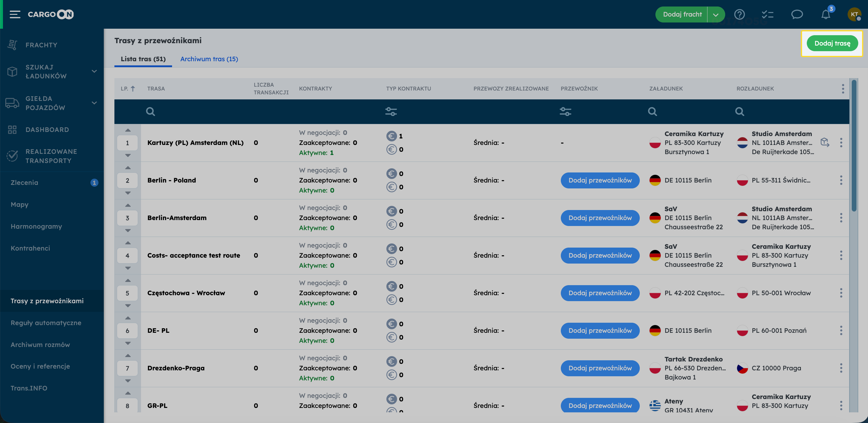Expand the Dodaj fracht dropdown arrow
868x423 pixels.
(716, 14)
